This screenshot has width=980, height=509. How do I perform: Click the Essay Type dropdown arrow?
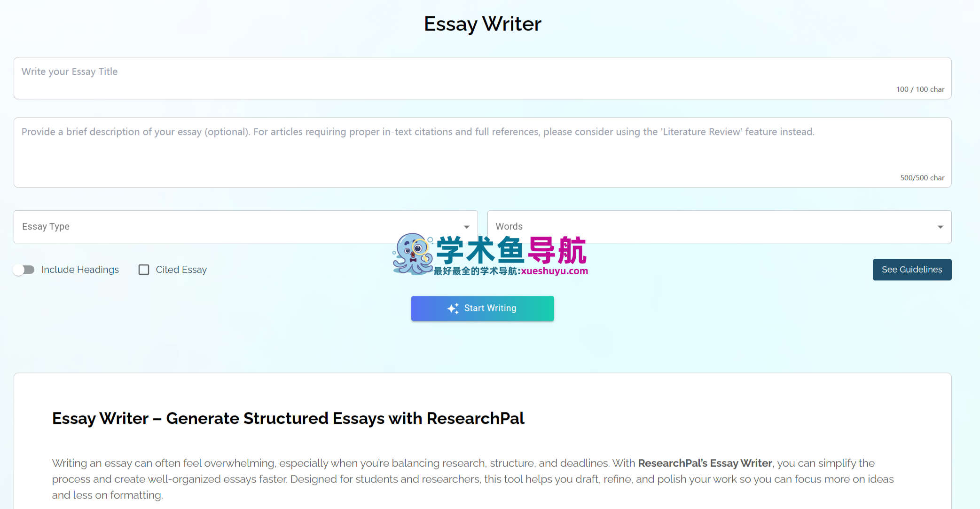click(x=466, y=227)
